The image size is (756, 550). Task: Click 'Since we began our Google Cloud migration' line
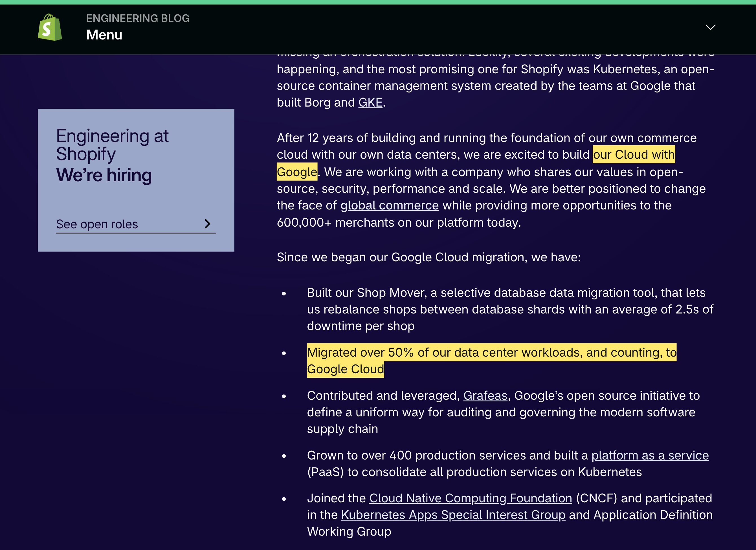point(429,257)
